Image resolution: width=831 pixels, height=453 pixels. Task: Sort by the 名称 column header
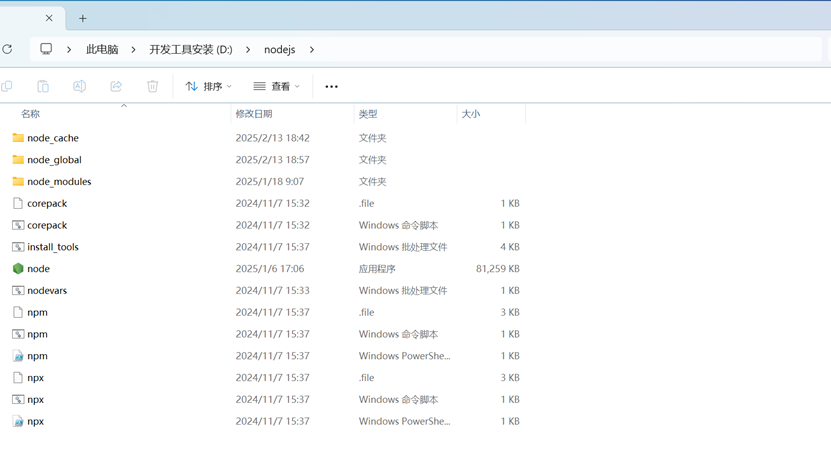[x=30, y=114]
